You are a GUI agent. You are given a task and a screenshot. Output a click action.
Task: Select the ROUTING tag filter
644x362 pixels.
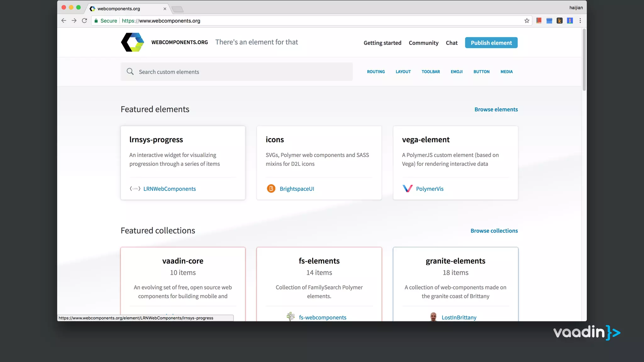pyautogui.click(x=376, y=72)
